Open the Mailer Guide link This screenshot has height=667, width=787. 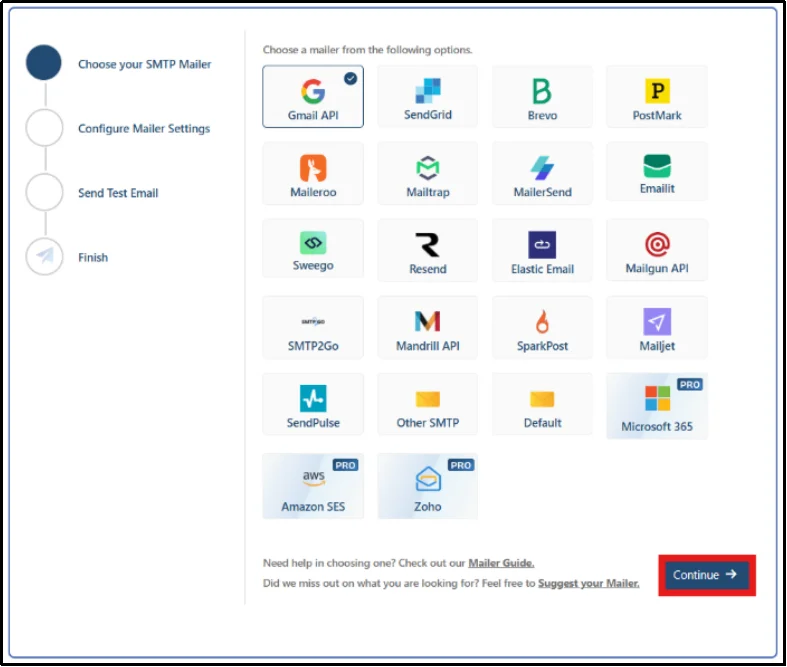(501, 563)
